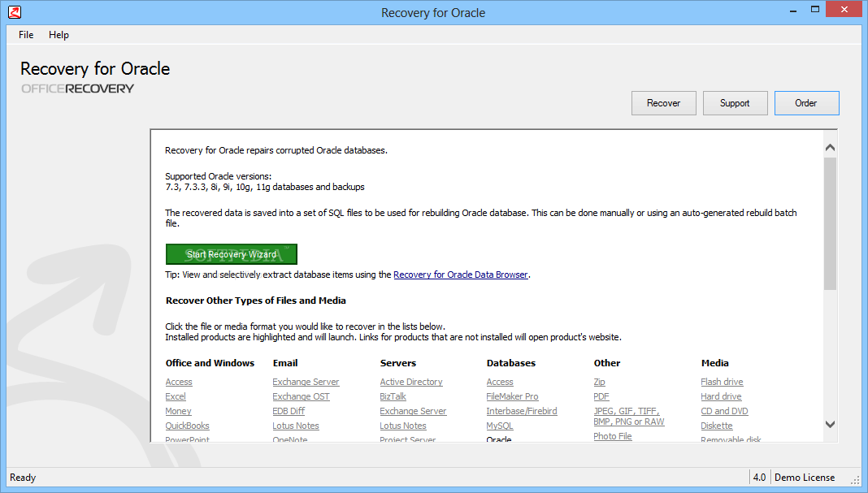Image resolution: width=868 pixels, height=493 pixels.
Task: Click the 4.0 version status entry
Action: (x=759, y=478)
